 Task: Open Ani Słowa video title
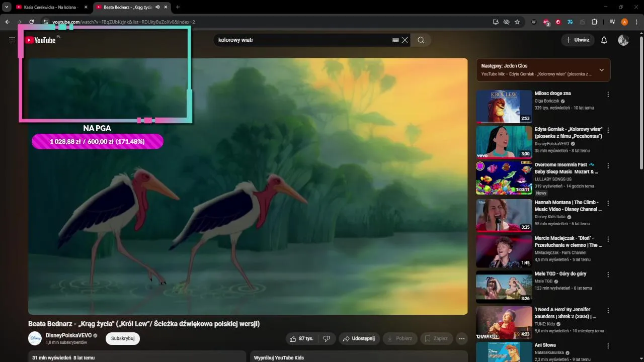(x=545, y=345)
